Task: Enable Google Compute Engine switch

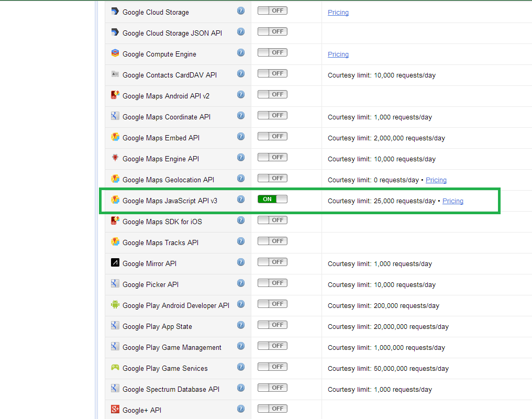Action: click(272, 52)
